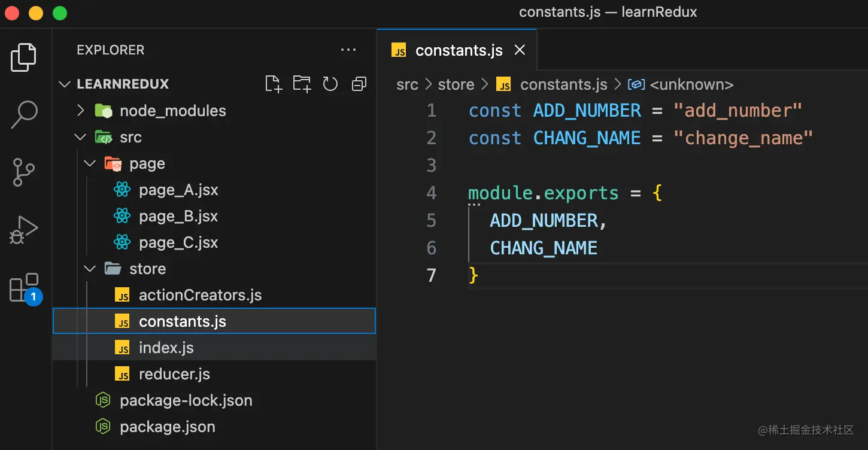Open Explorer views and more actions menu
Screen dimensions: 868x450
[348, 50]
